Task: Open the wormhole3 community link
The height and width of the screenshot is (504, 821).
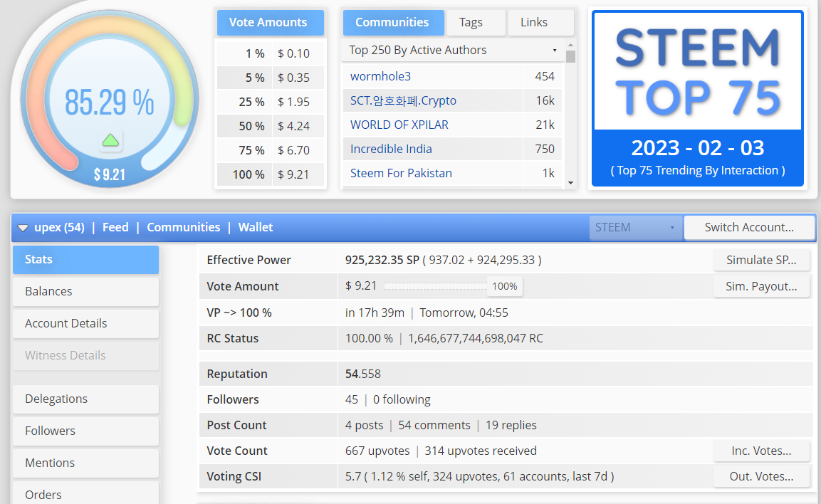Action: (380, 76)
